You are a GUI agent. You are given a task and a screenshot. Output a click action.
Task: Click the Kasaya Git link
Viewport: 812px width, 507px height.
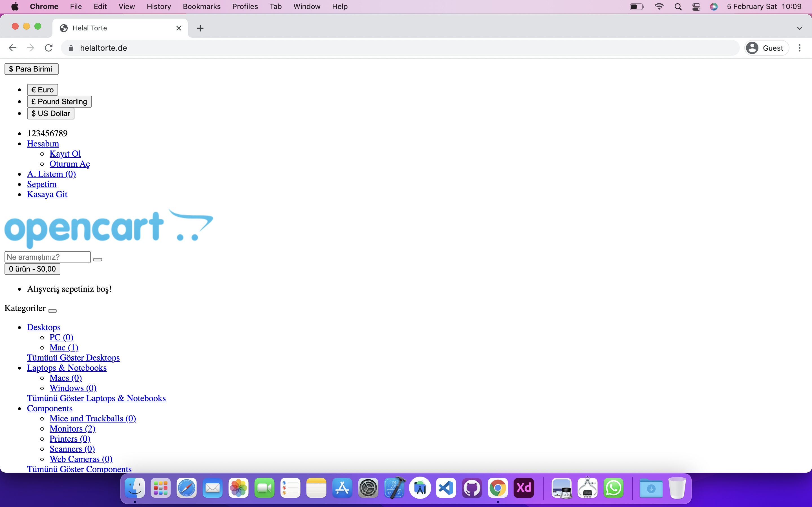[x=47, y=194]
